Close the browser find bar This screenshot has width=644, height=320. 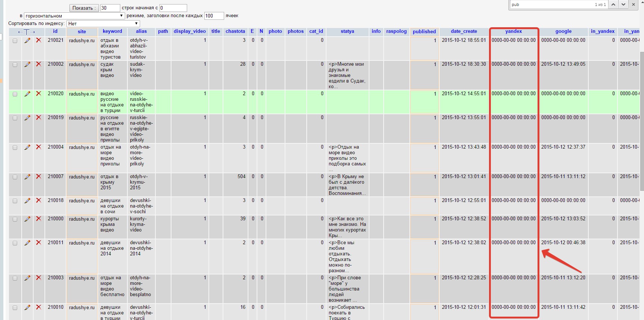pos(633,4)
